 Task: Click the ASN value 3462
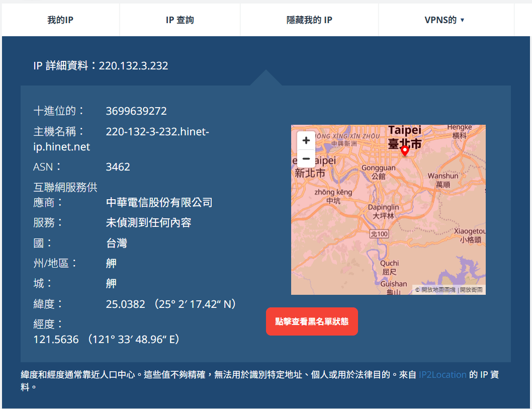(x=118, y=167)
